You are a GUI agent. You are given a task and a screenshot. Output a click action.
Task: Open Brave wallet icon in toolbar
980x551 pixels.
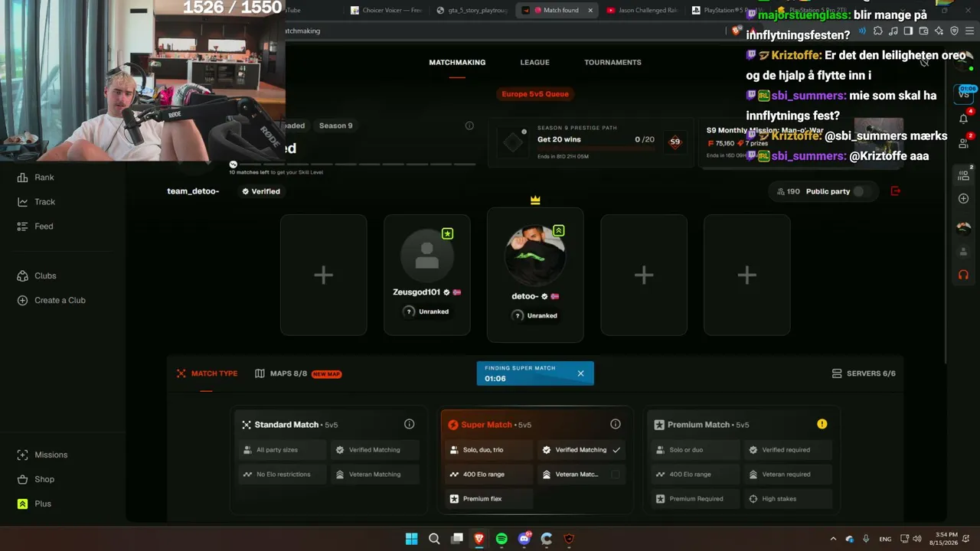click(x=923, y=31)
